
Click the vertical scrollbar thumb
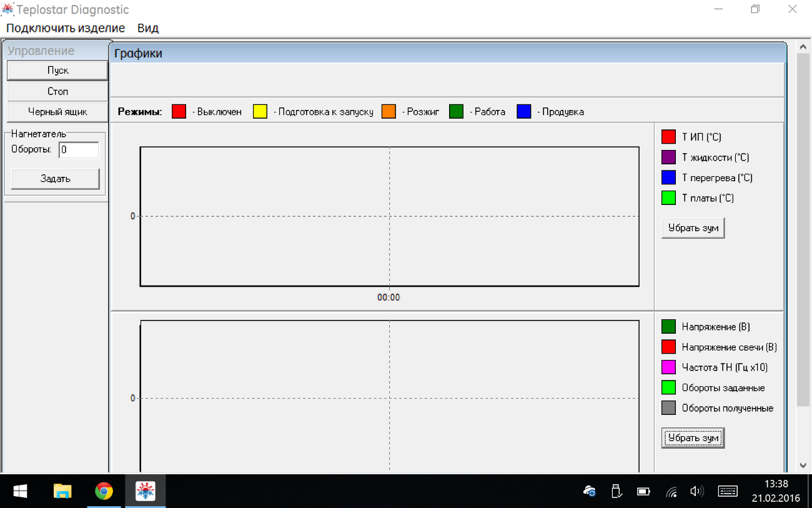point(803,230)
